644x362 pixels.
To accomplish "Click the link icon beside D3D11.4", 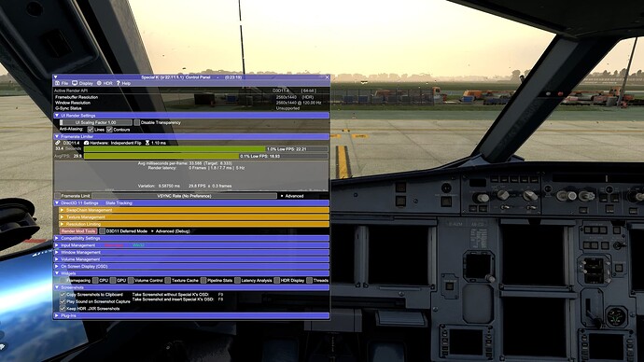I will (58, 143).
